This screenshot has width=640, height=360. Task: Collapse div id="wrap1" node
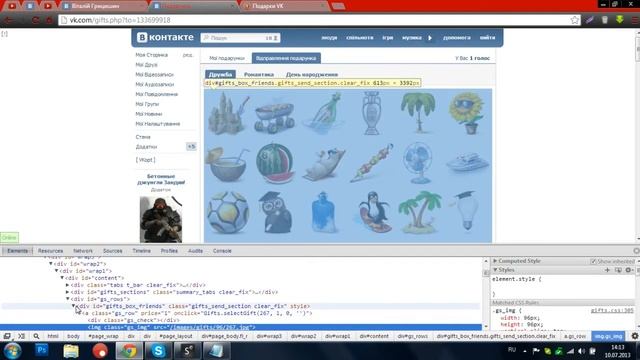pyautogui.click(x=57, y=271)
